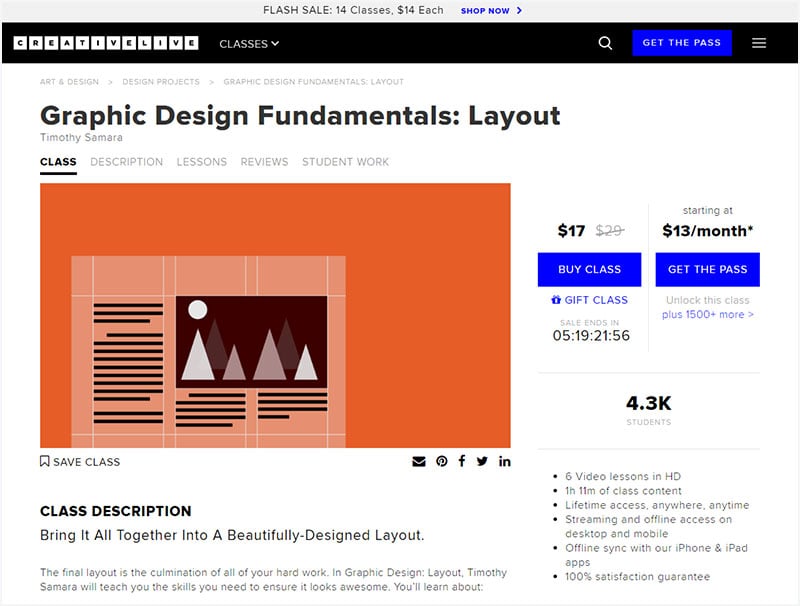View the Student Work tab
The height and width of the screenshot is (606, 800).
coord(345,162)
